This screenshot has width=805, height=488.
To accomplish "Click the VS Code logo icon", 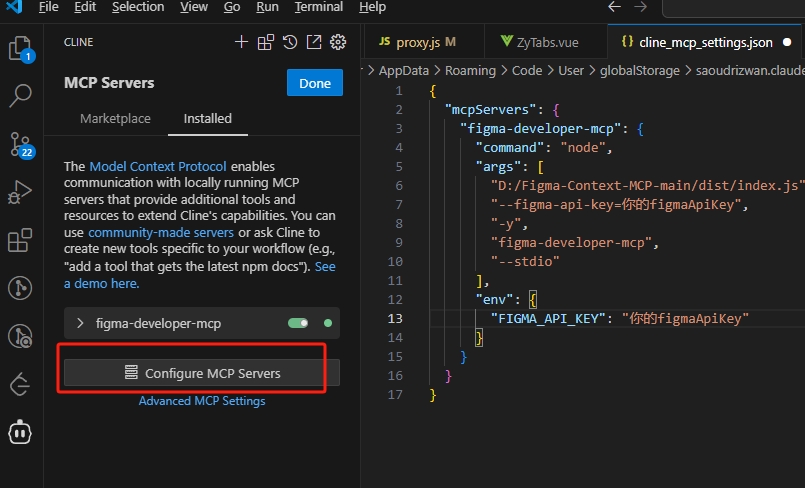I will pos(14,7).
